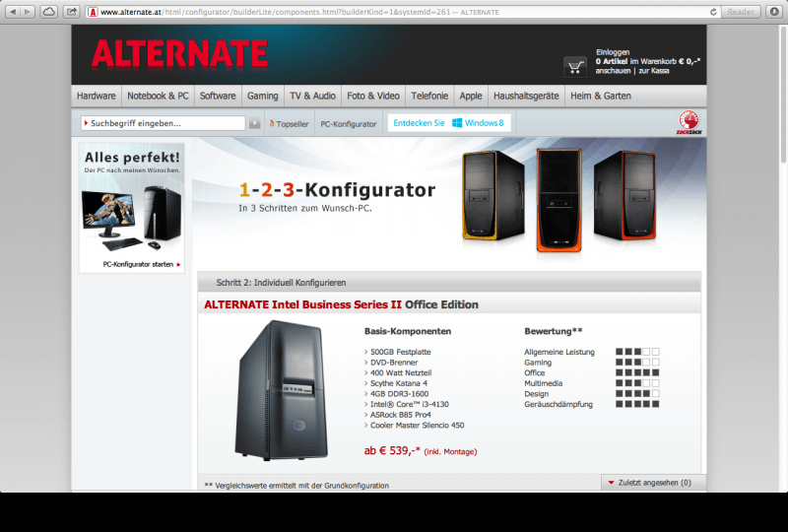Click 500GB Festplatte component
Screen dimensions: 788x532
(x=400, y=352)
